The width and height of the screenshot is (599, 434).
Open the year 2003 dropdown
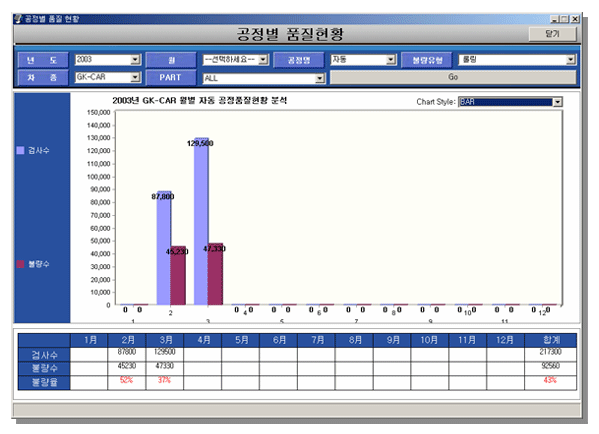tap(135, 60)
